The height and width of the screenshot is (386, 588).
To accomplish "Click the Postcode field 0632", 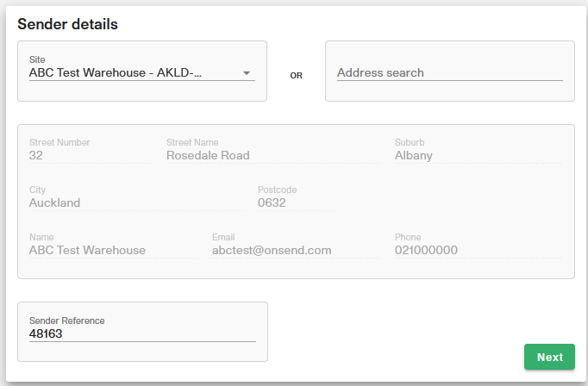I will click(x=293, y=203).
